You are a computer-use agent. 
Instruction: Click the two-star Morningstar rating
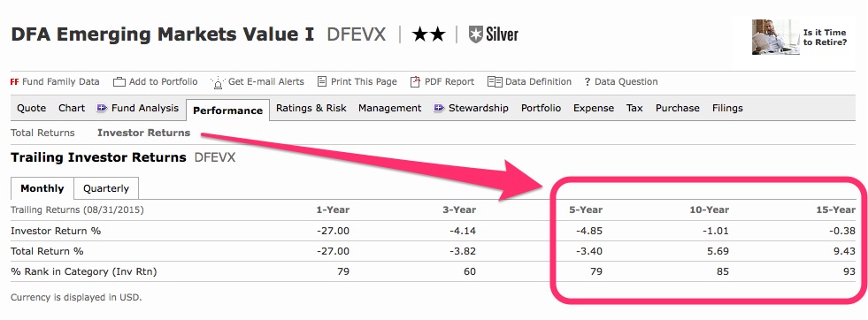click(x=428, y=34)
